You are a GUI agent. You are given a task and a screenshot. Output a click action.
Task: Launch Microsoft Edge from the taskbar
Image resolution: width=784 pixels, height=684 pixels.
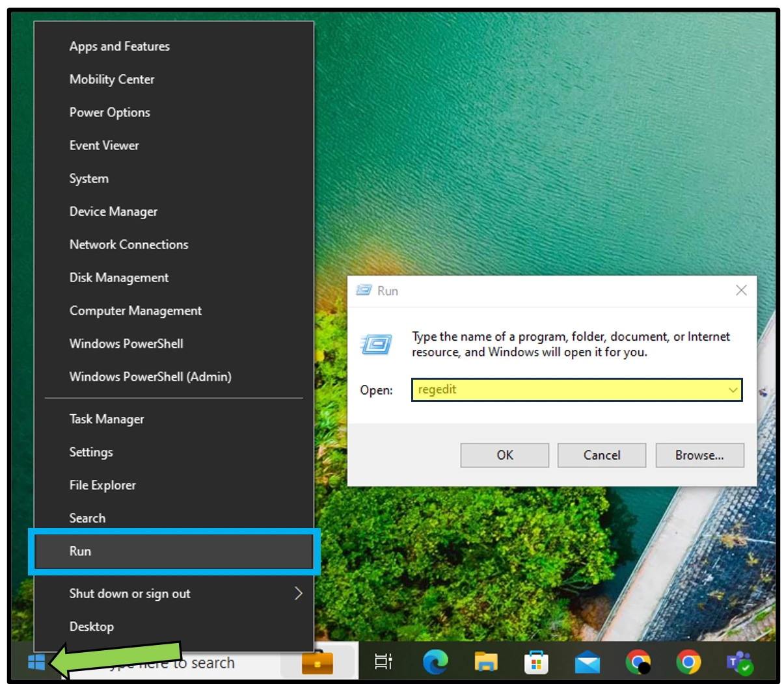pyautogui.click(x=435, y=662)
